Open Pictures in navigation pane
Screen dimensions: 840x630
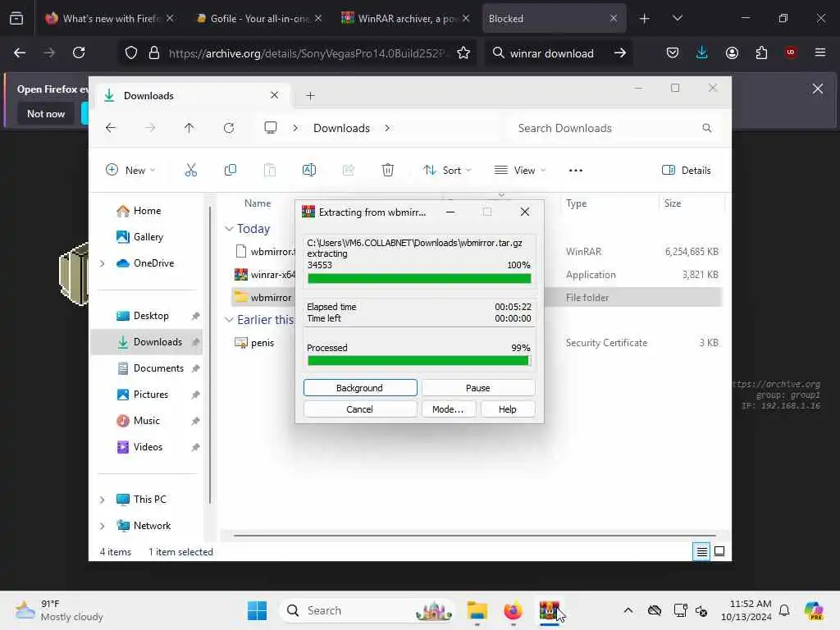coord(151,395)
